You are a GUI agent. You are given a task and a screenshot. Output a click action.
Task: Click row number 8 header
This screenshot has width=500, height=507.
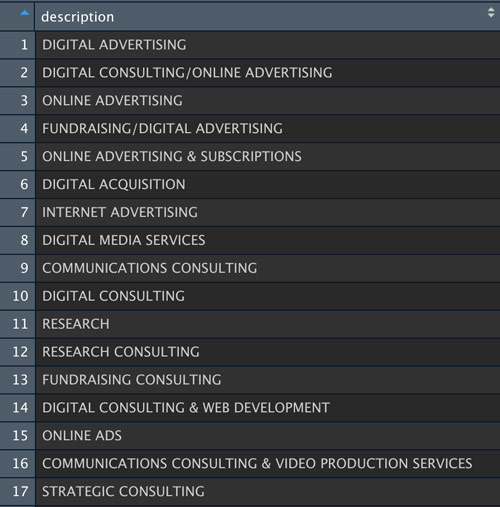coord(17,240)
